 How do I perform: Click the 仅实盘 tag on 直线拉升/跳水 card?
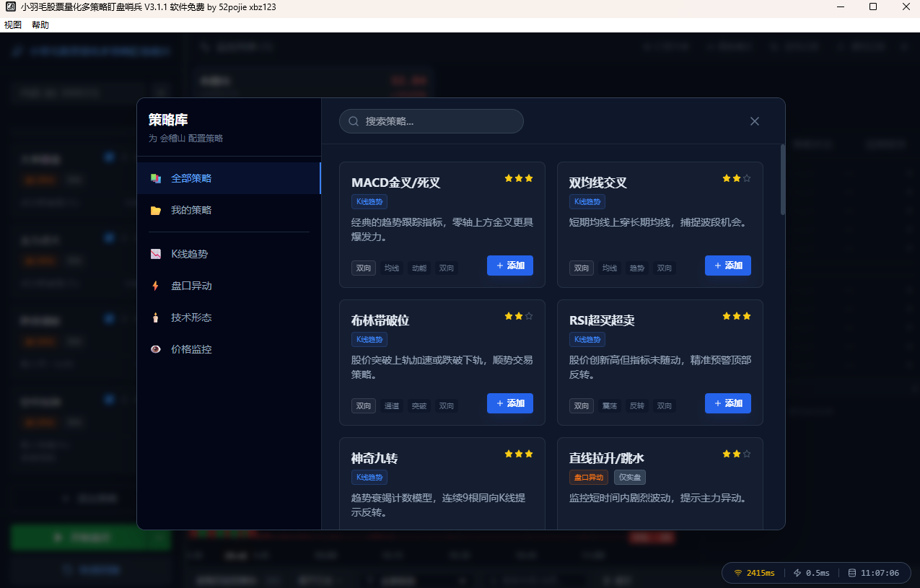[x=630, y=477]
